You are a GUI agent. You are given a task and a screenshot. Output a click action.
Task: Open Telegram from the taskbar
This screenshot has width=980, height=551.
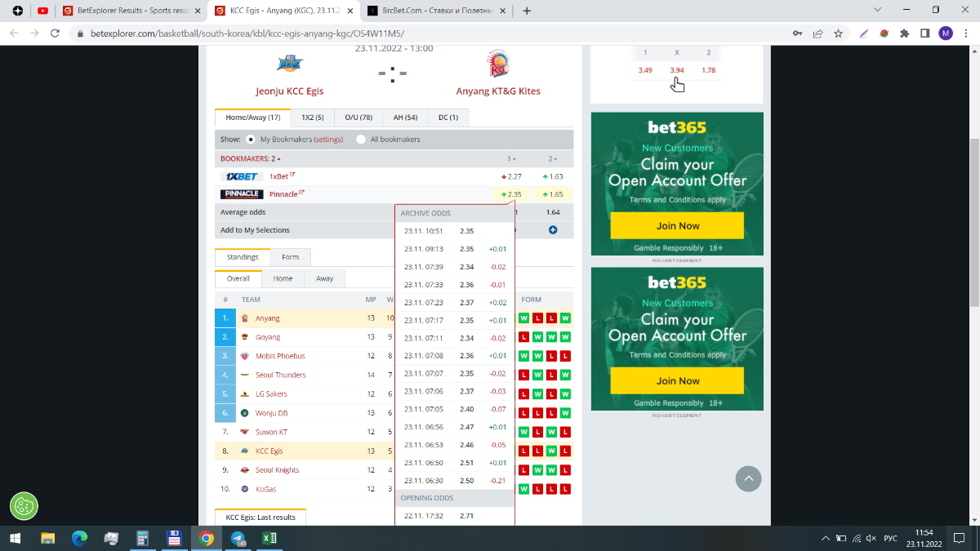[x=238, y=539]
